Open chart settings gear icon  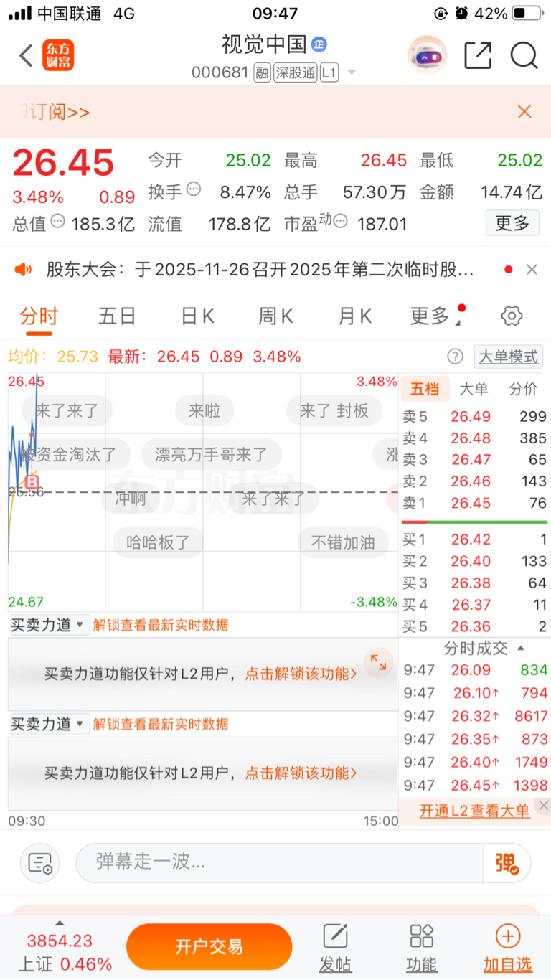pos(512,316)
